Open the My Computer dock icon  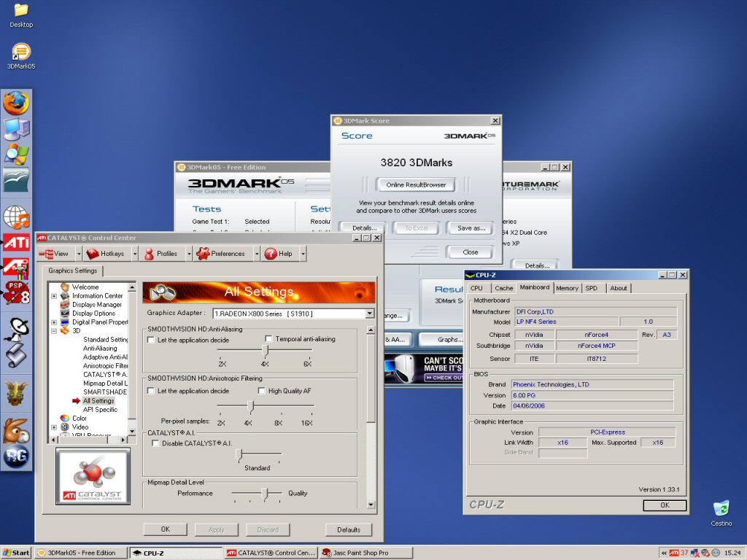pyautogui.click(x=16, y=128)
